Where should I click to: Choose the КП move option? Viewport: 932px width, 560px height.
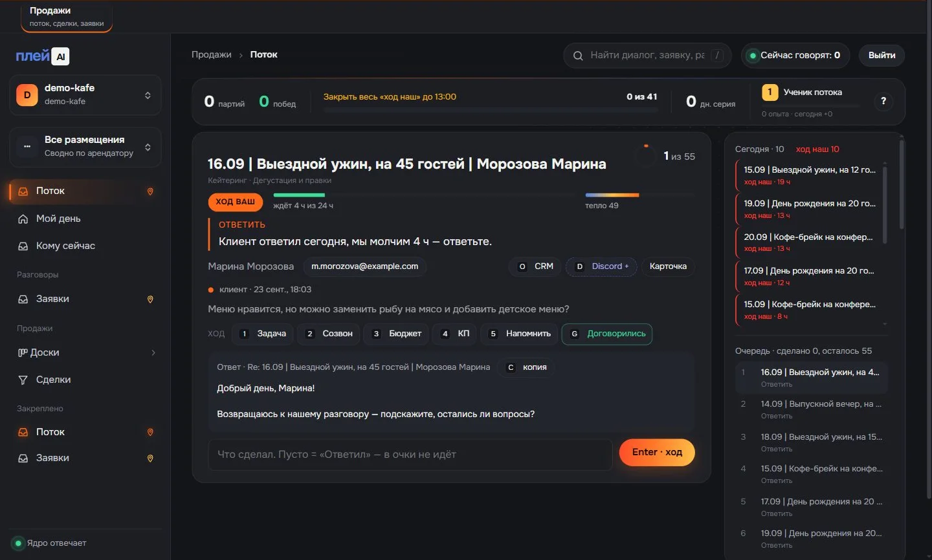(455, 334)
